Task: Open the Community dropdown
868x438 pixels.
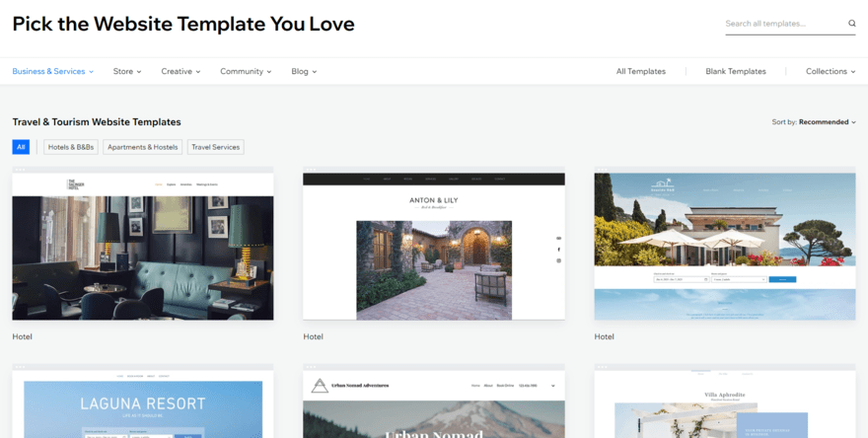Action: (x=246, y=71)
